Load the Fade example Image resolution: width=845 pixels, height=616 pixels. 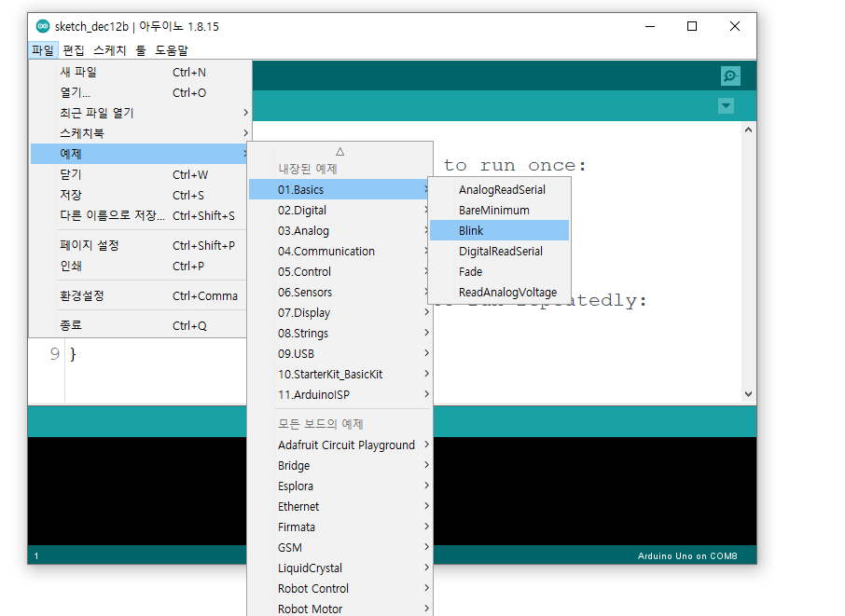[499, 271]
